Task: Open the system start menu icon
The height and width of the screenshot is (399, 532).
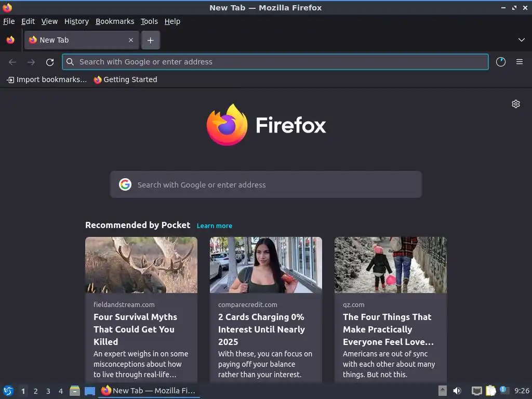Action: coord(8,391)
